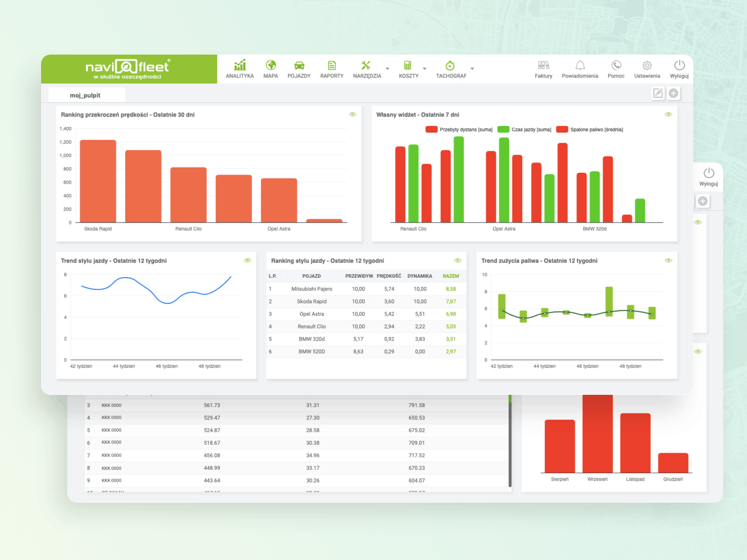Click the Wyloguj power icon in front window
The image size is (747, 560).
pyautogui.click(x=679, y=65)
